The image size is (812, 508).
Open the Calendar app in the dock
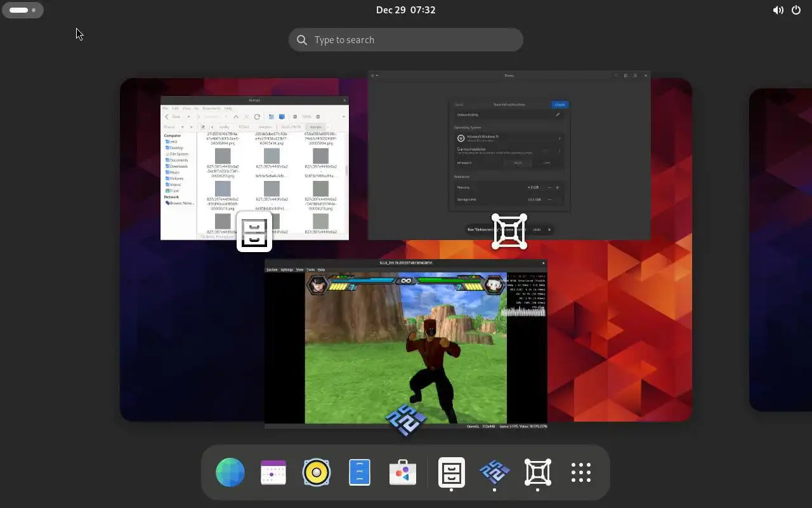[273, 472]
